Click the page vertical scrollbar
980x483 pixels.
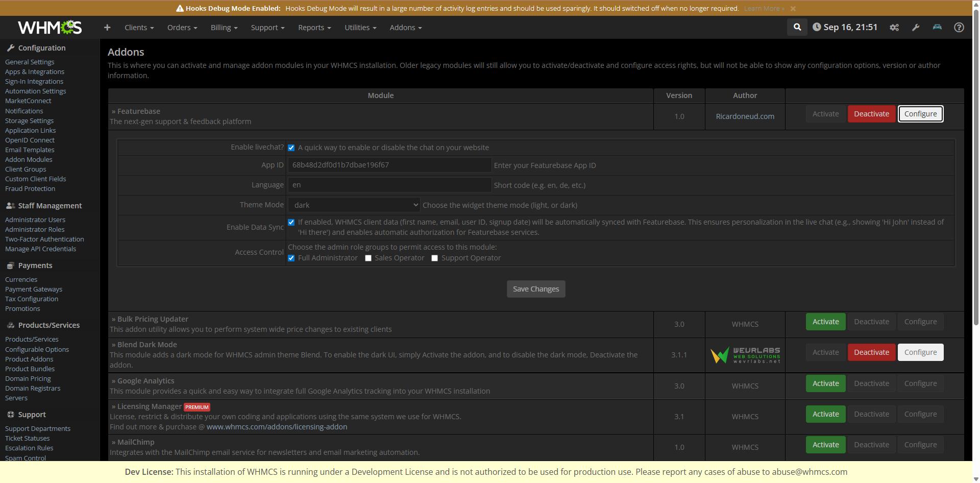(976, 204)
